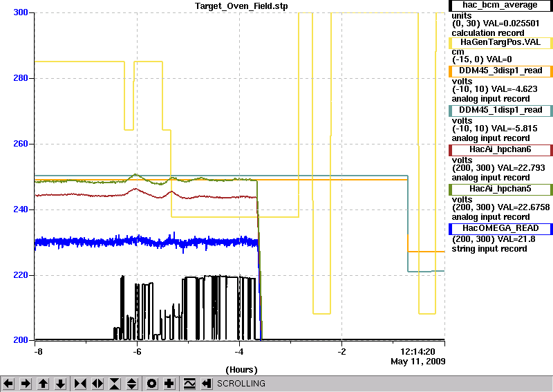Click the -6 hour label on the X axis
Image resolution: width=553 pixels, height=392 pixels.
pos(137,352)
